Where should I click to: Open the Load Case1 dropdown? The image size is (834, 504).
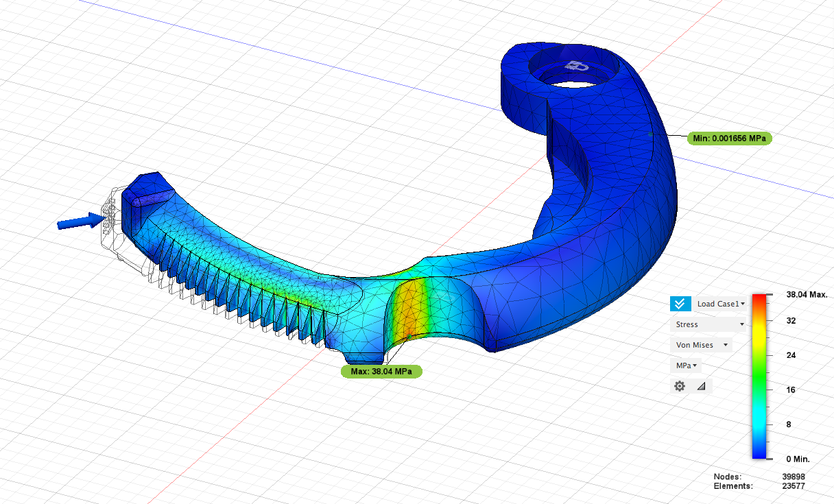719,303
